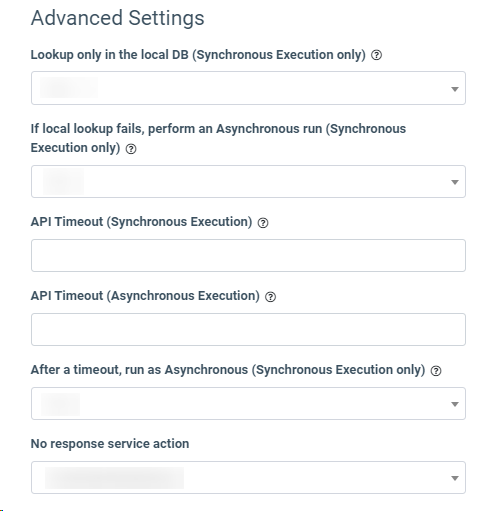The image size is (491, 511).
Task: Open the Lookup only in local DB dropdown
Action: (x=248, y=88)
